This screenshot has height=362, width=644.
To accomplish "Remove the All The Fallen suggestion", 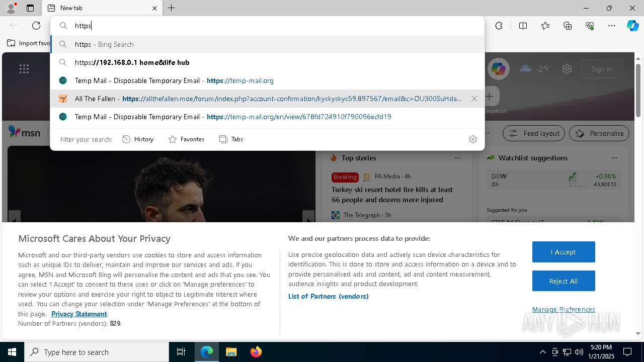I will 474,99.
